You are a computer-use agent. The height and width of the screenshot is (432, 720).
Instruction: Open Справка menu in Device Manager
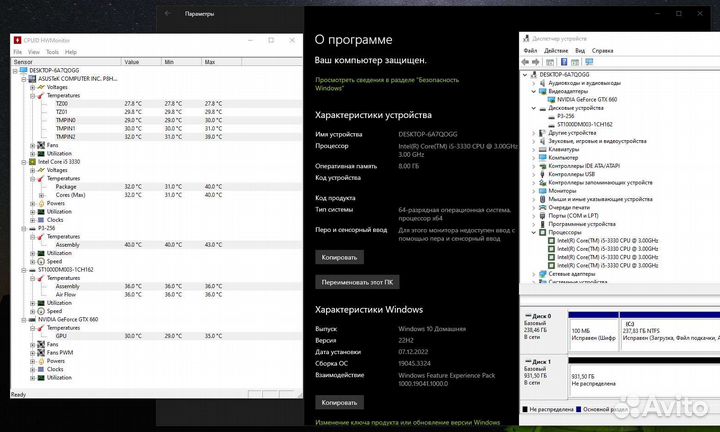tap(602, 50)
